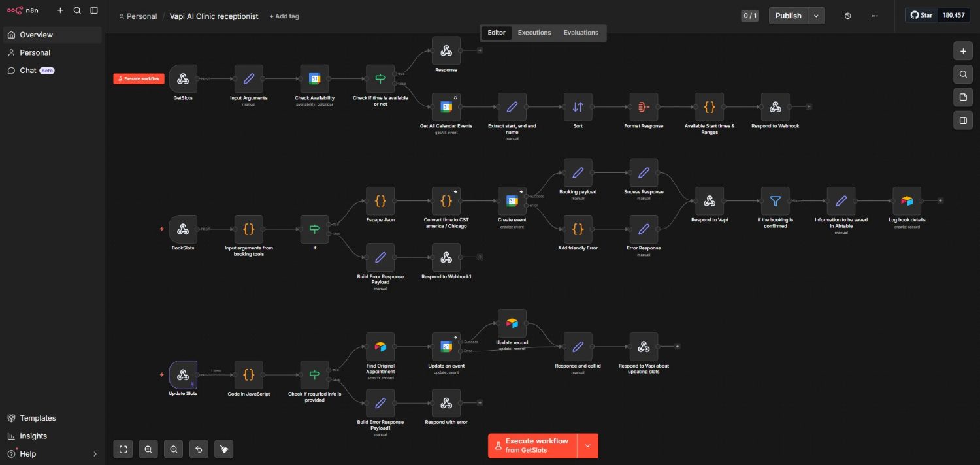Switch to the Evaluations tab

[x=581, y=33]
